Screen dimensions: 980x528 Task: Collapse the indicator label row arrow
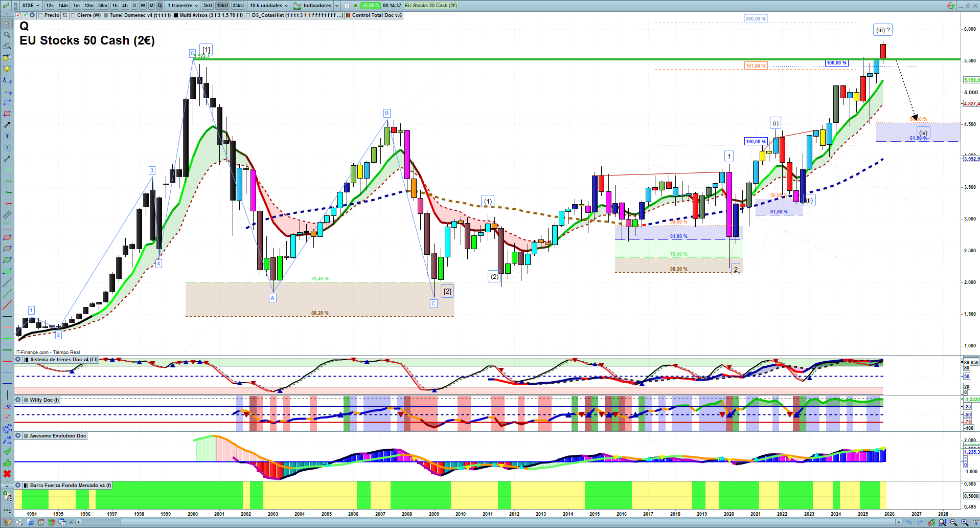[7, 15]
